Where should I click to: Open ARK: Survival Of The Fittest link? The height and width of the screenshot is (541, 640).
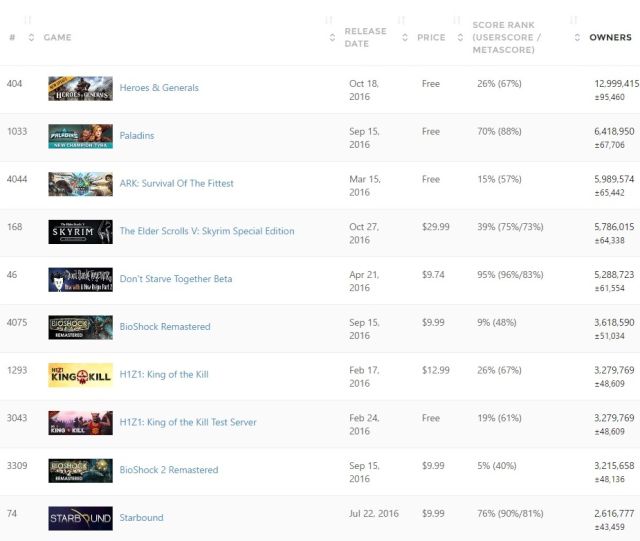pyautogui.click(x=177, y=184)
